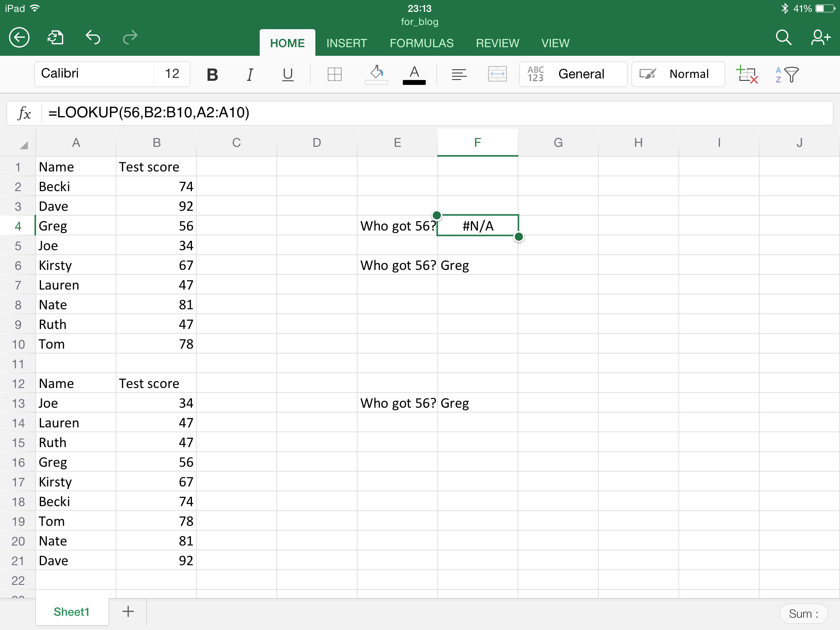This screenshot has height=630, width=840.
Task: Add a new sheet with plus button
Action: tap(128, 612)
